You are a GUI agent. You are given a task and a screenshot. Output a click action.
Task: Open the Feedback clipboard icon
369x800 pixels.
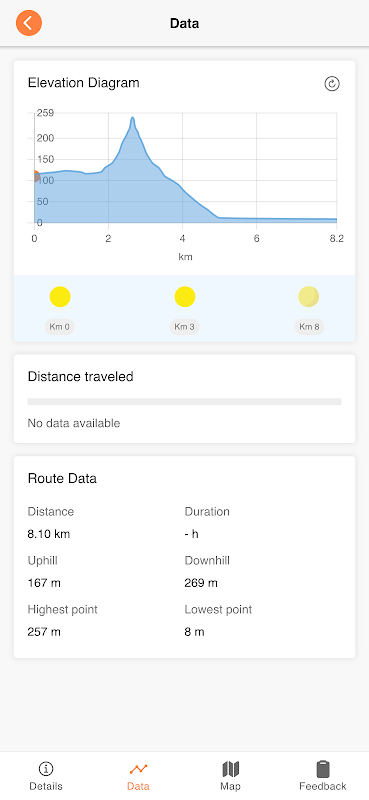pyautogui.click(x=323, y=768)
